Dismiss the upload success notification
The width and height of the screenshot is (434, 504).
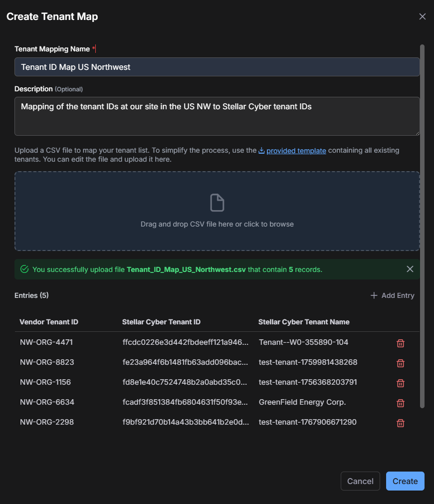[x=410, y=269]
